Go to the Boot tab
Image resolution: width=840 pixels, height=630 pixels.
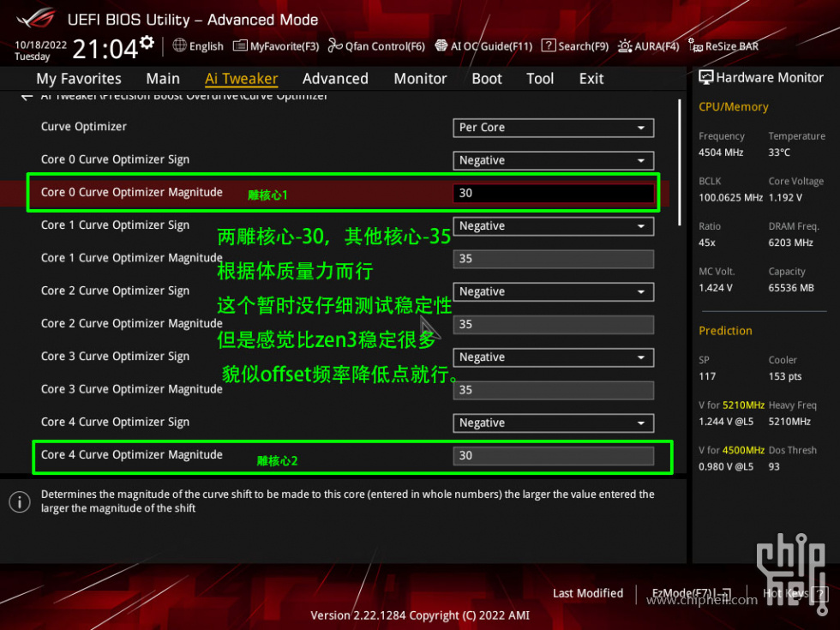(487, 79)
